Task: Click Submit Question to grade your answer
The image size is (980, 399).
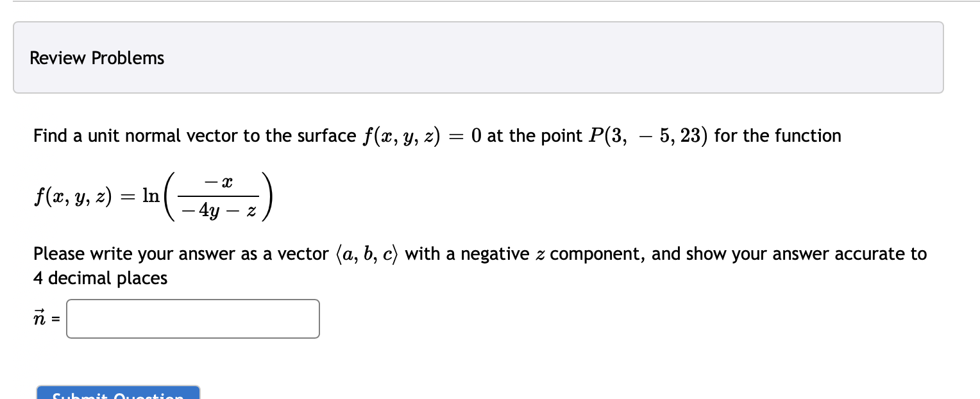Action: click(118, 394)
